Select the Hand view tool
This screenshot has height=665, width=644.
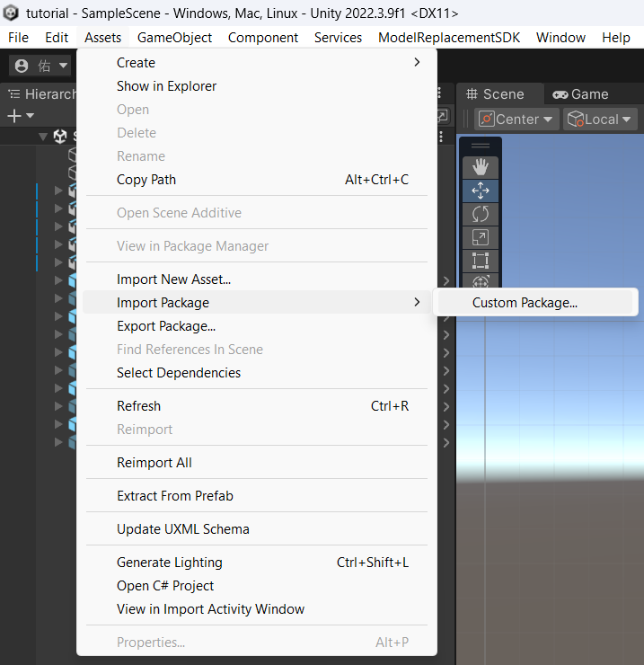click(x=480, y=167)
